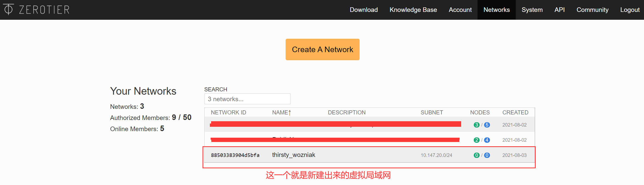The width and height of the screenshot is (644, 185).
Task: Click the Authorized Members 9 / 50 stat
Action: coord(151,117)
